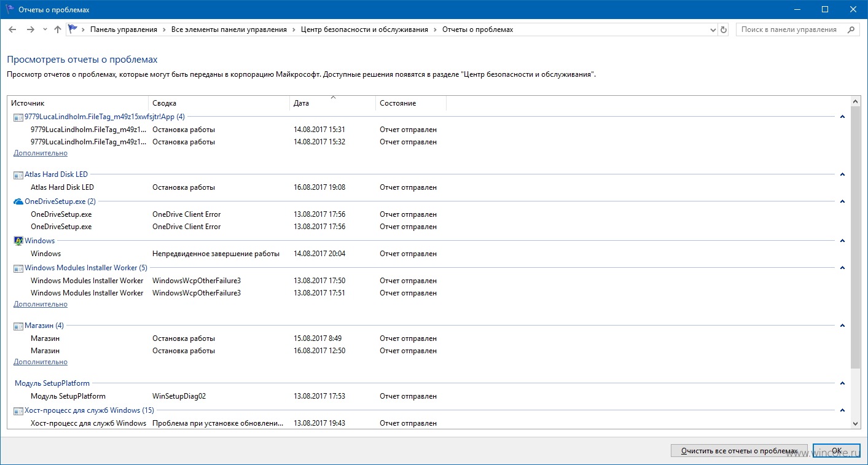Click "Дополнительно" link under FileTag group
Viewport: 868px width, 465px height.
41,153
